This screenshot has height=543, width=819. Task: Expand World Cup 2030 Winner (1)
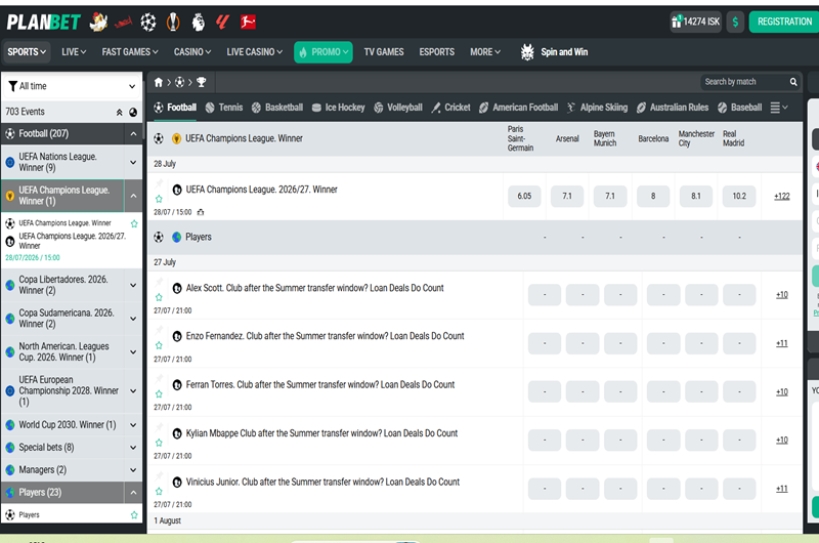[133, 425]
